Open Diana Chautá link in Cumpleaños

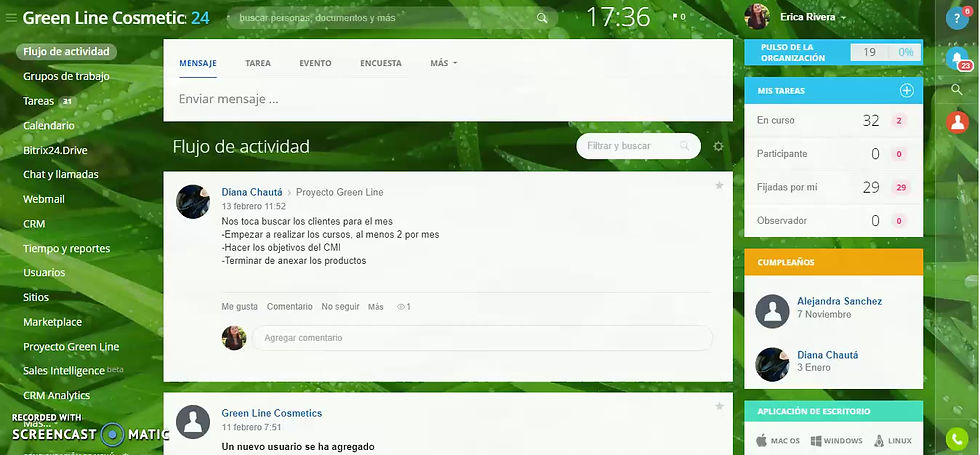[828, 355]
